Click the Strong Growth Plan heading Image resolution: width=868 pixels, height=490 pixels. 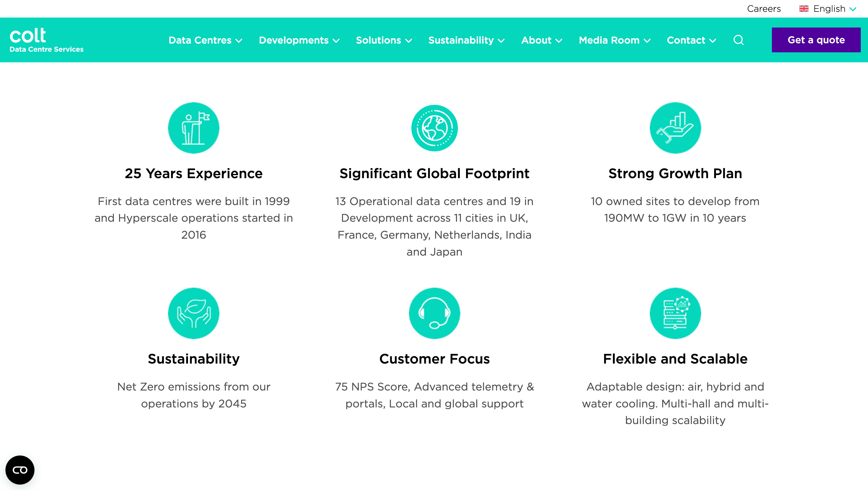[x=675, y=173]
